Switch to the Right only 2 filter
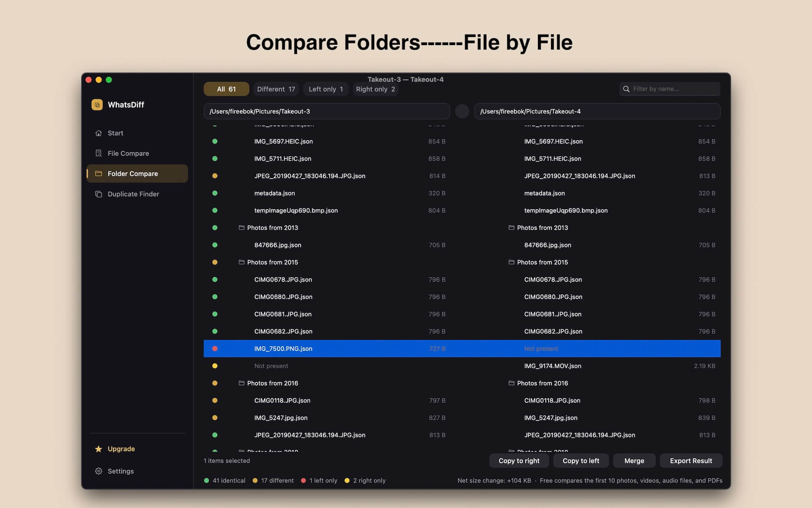The height and width of the screenshot is (508, 812). click(x=376, y=89)
